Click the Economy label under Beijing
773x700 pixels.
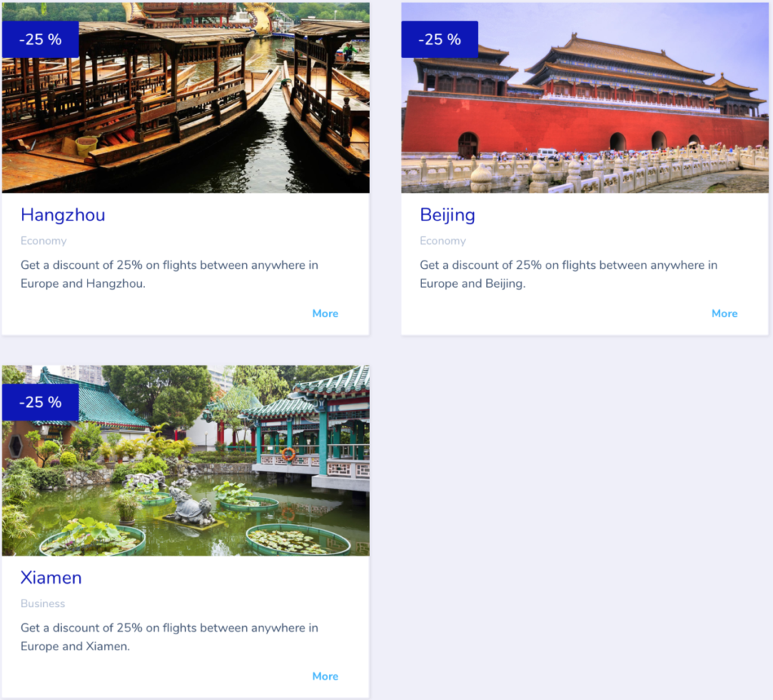442,241
